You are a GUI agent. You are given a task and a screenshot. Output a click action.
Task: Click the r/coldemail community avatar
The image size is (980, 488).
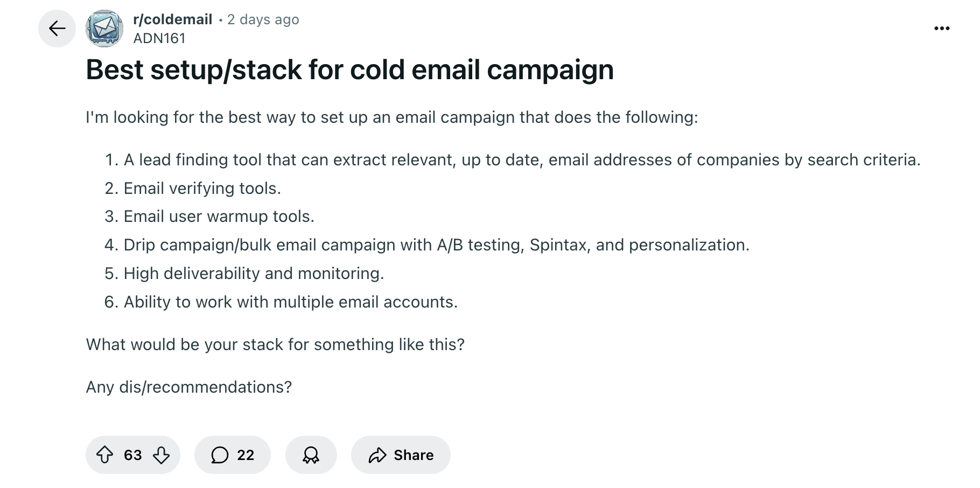(x=104, y=29)
